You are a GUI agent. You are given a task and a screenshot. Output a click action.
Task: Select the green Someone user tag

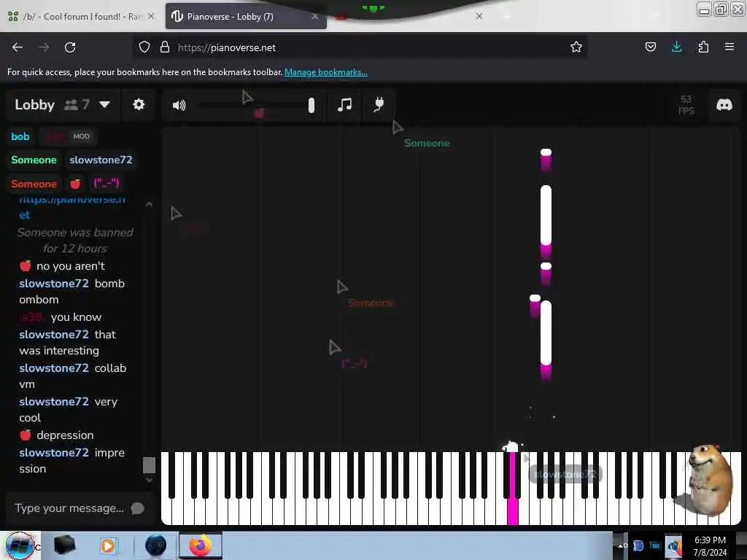(34, 160)
